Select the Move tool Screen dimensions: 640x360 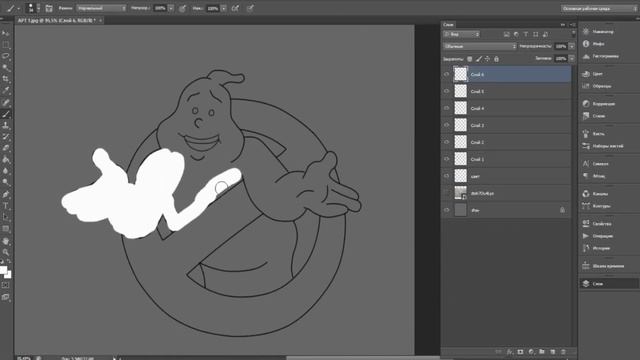[x=6, y=33]
